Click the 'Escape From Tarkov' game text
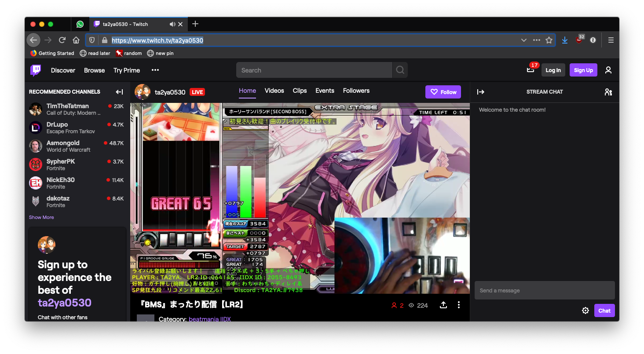This screenshot has height=354, width=644. click(x=71, y=131)
